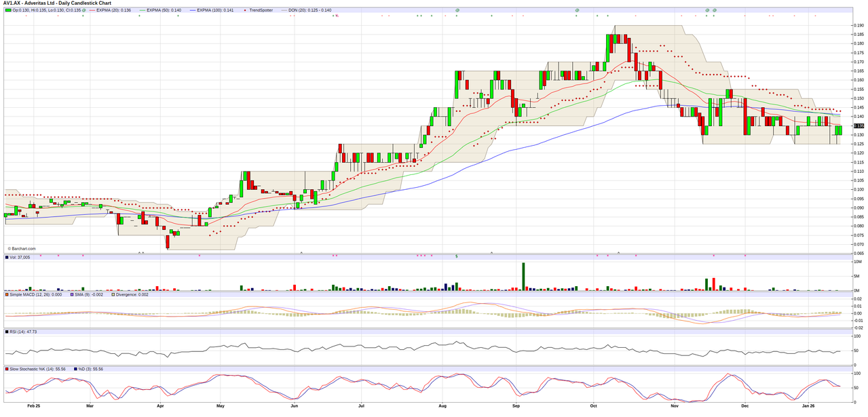
Task: Select the EXPMA (20) red line legend marker
Action: pos(92,10)
